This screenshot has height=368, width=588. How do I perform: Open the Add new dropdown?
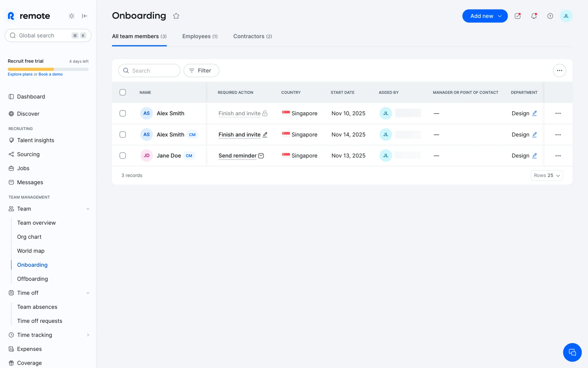click(x=485, y=16)
